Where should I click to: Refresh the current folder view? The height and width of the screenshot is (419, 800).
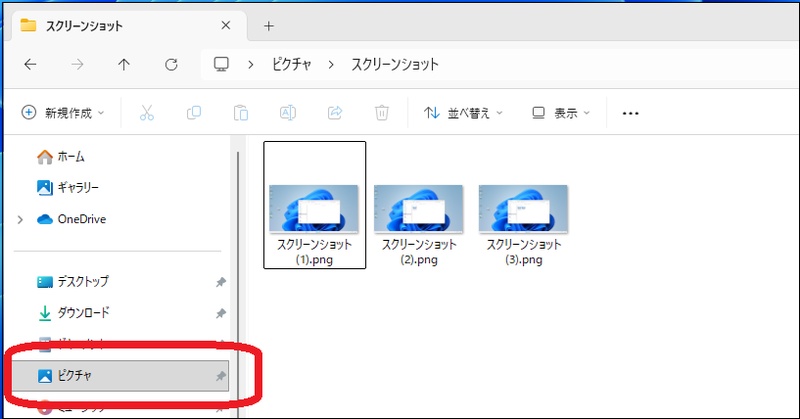[171, 64]
